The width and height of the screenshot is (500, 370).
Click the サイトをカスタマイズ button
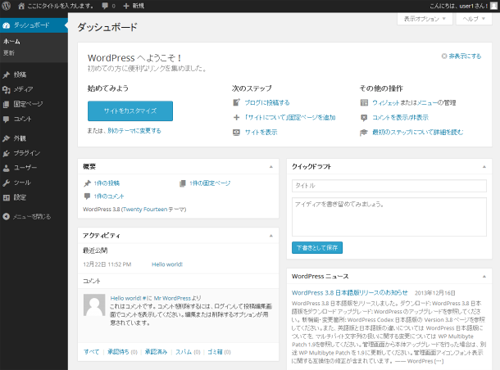click(130, 111)
